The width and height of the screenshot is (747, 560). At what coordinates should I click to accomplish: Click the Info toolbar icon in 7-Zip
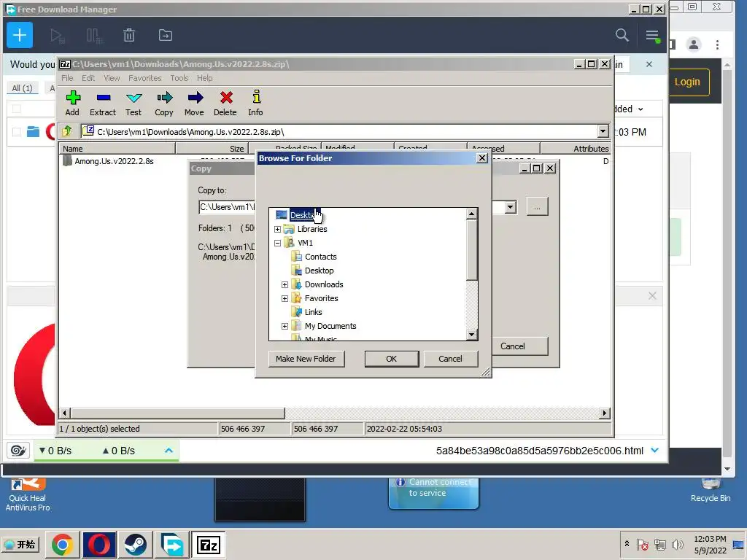tap(256, 104)
